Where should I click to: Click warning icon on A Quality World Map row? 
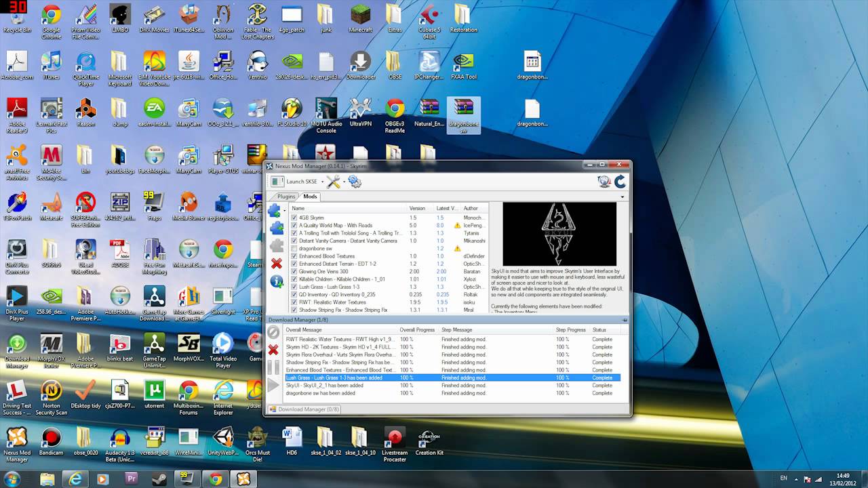click(x=457, y=225)
